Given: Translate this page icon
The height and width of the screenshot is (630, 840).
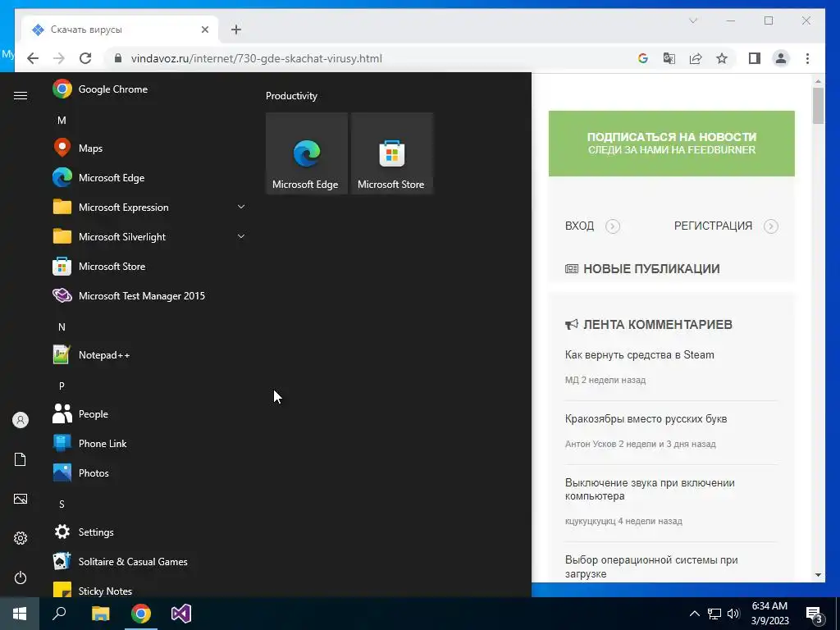Looking at the screenshot, I should pyautogui.click(x=669, y=58).
